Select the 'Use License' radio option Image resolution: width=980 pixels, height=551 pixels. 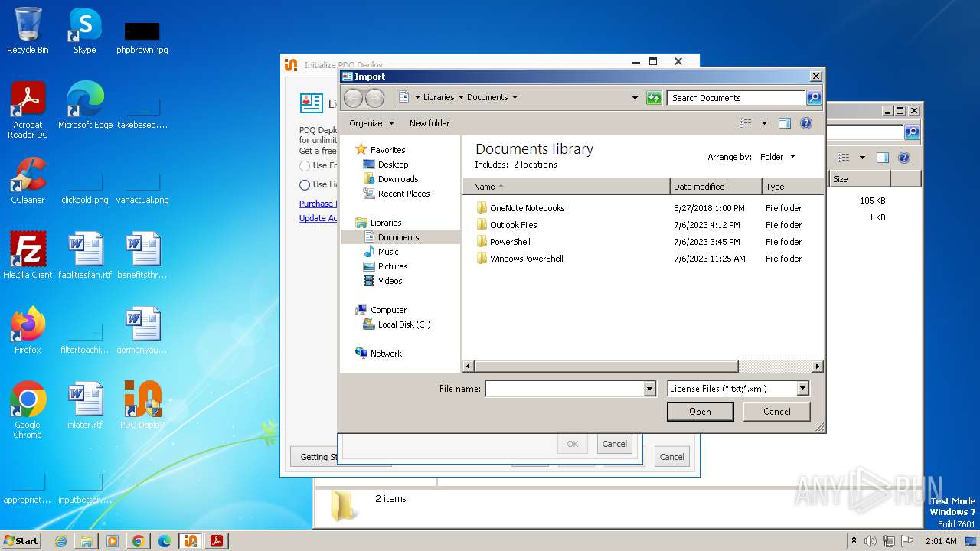click(305, 185)
